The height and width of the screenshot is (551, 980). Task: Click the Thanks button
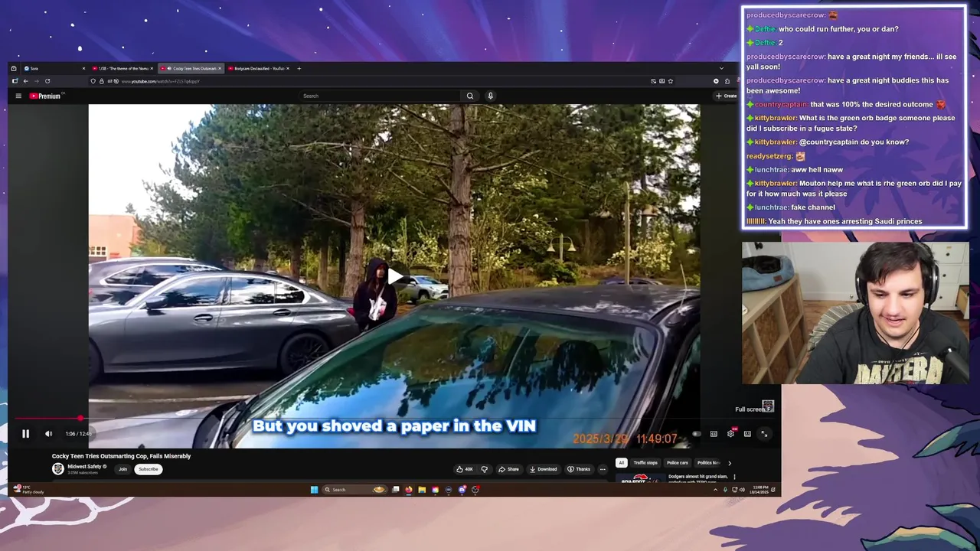(x=579, y=469)
